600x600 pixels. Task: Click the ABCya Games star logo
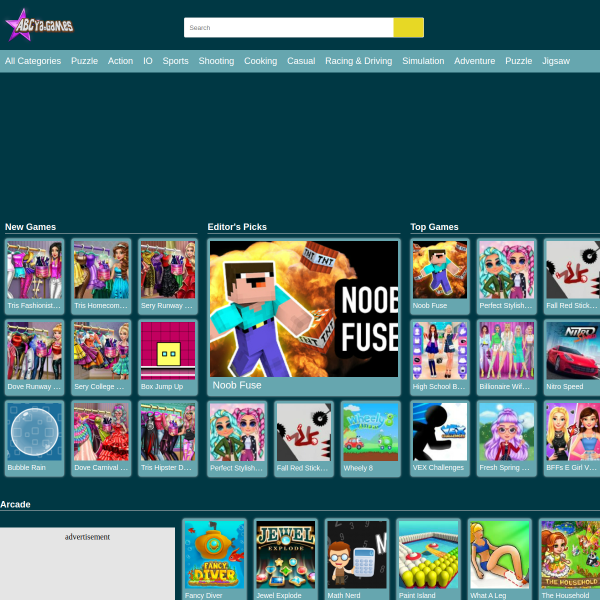(39, 25)
